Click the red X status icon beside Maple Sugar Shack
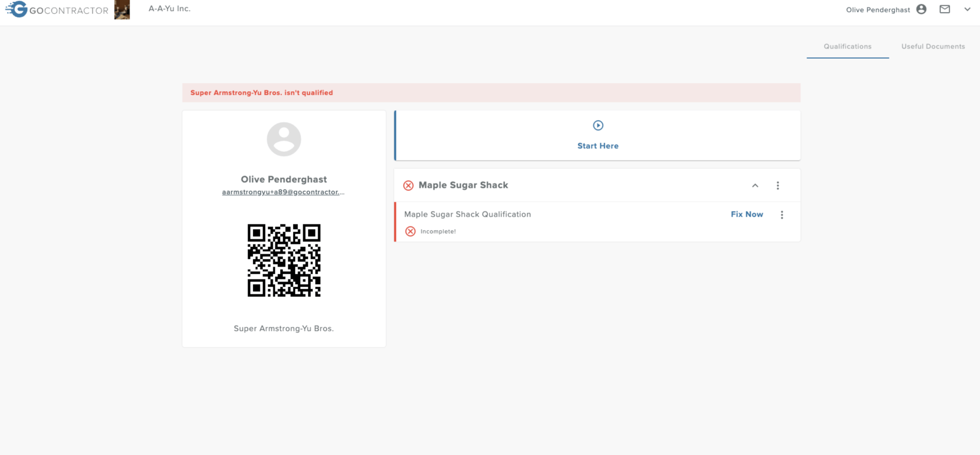The height and width of the screenshot is (455, 980). point(408,186)
